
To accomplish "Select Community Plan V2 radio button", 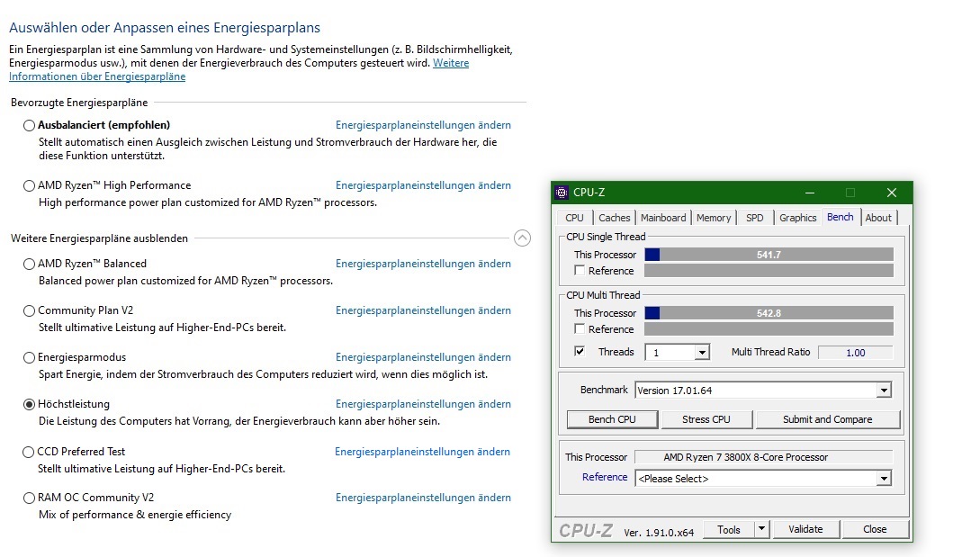I will 29,310.
